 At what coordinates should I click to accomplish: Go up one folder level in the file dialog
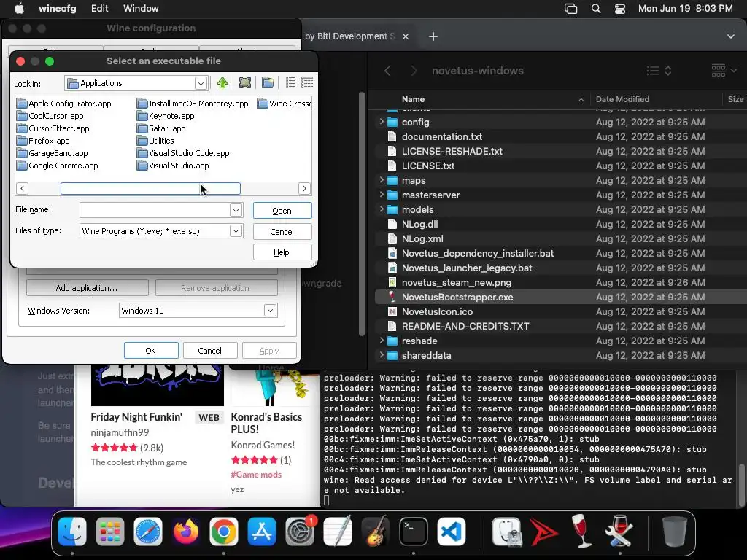pos(222,83)
